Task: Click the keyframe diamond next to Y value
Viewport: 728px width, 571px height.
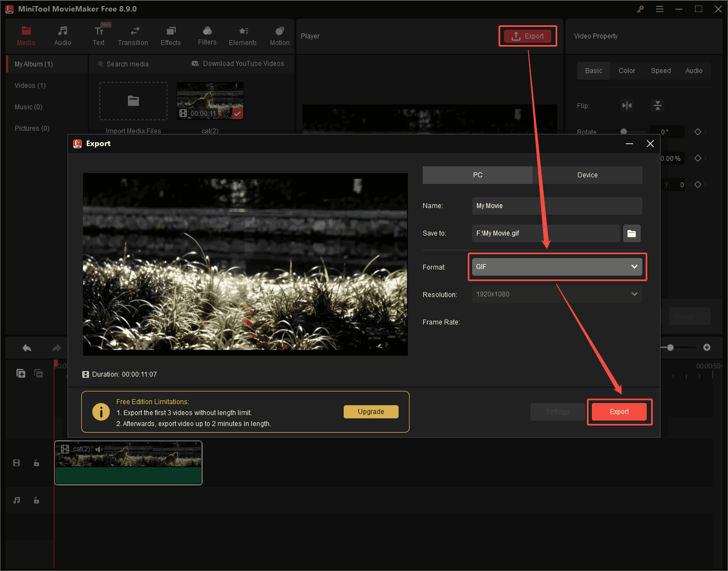Action: [x=698, y=184]
